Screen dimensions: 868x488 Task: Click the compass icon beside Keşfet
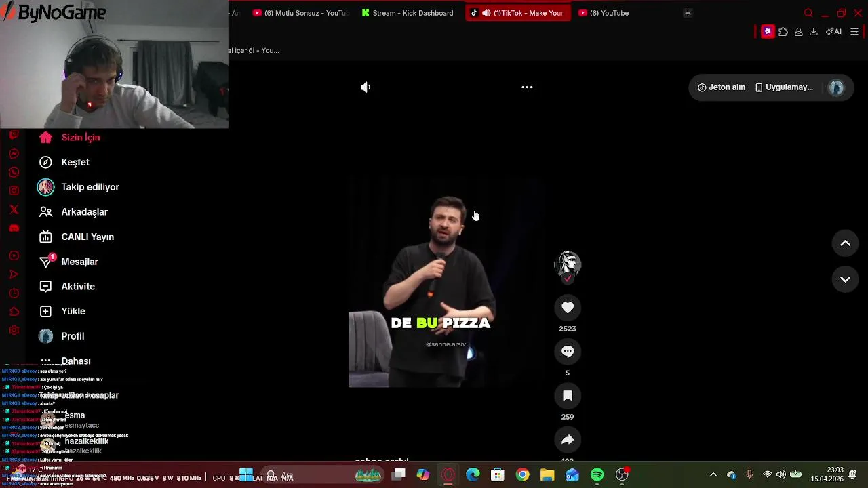point(45,162)
